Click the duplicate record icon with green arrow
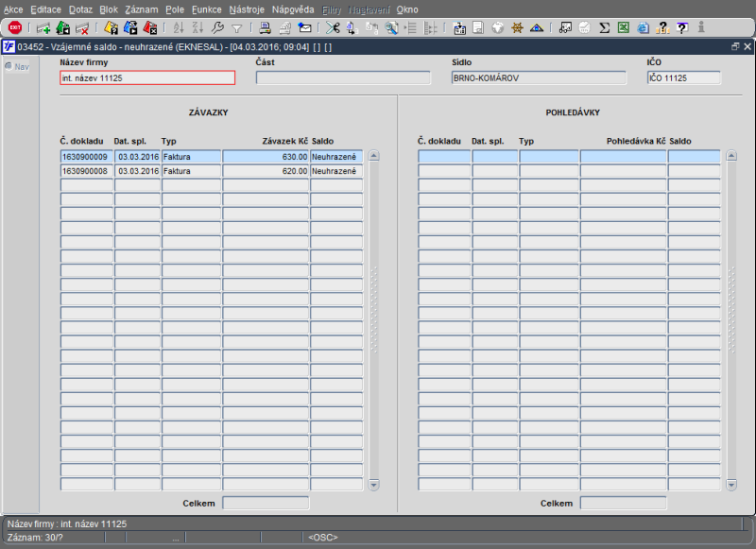 point(62,28)
